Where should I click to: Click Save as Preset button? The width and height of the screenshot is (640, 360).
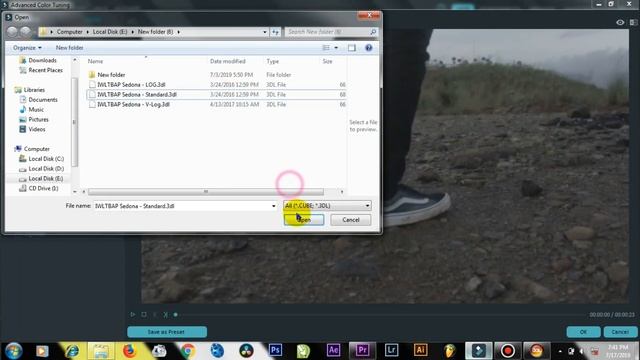tap(167, 332)
